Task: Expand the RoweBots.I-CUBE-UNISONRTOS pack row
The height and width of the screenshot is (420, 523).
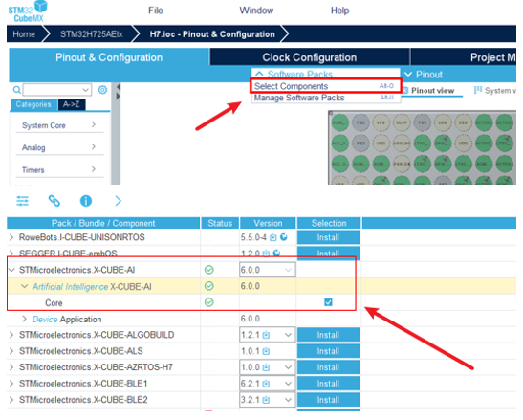Action: [11, 237]
